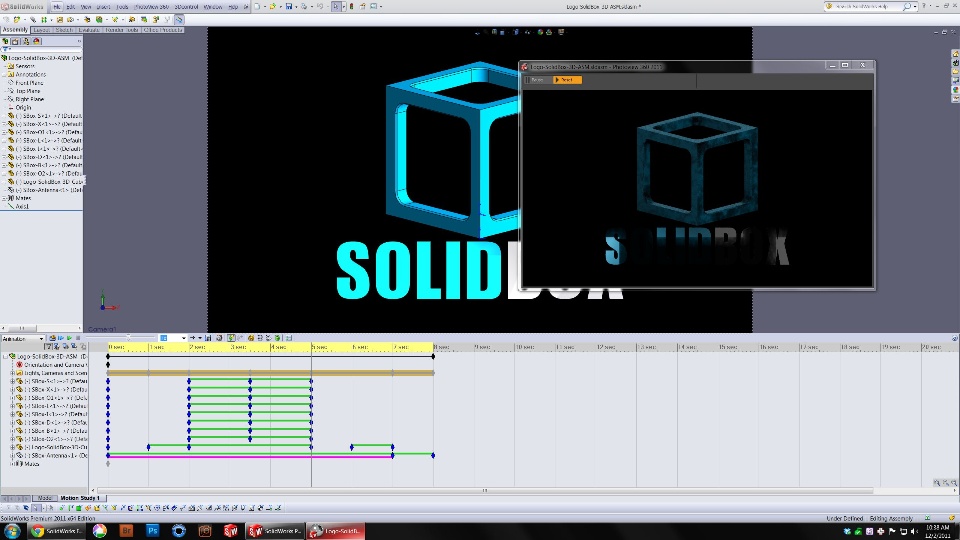Click the Orientation and Camera Views row
The width and height of the screenshot is (960, 540).
51,364
